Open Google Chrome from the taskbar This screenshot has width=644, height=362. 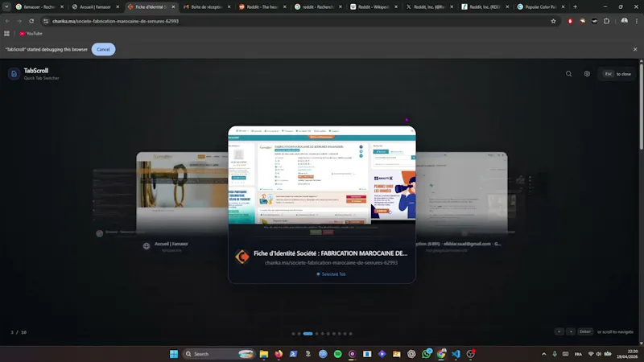pyautogui.click(x=441, y=354)
